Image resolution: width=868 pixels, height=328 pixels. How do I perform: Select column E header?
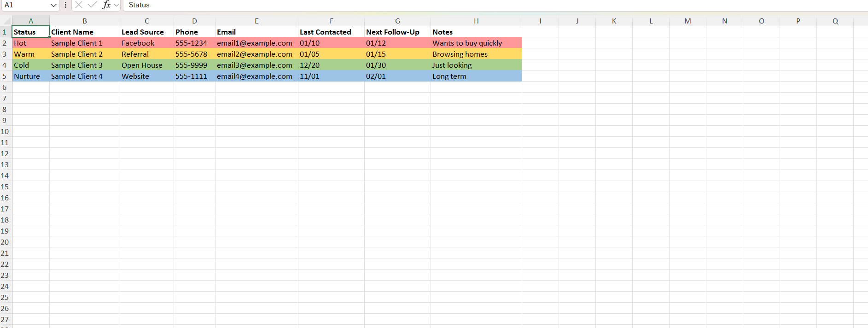(x=256, y=21)
